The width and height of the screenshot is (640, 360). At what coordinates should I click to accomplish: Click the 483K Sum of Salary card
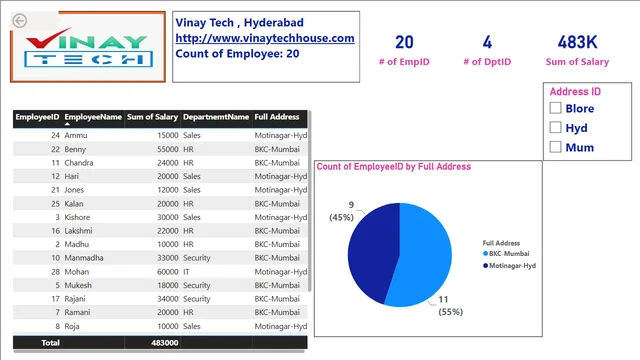pos(577,50)
